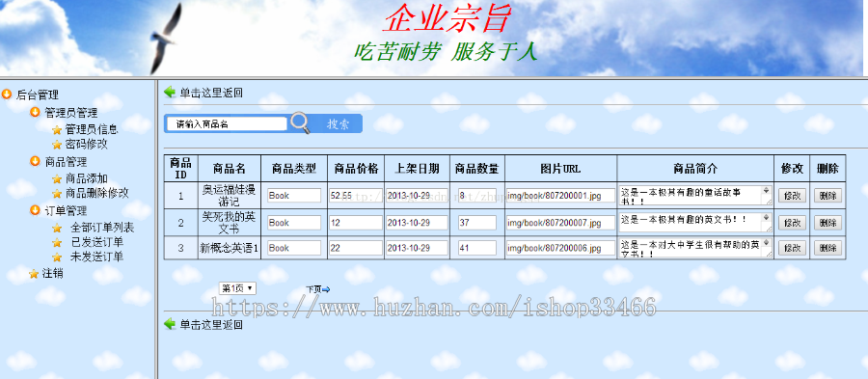Click star icon next to 全部订单列表
This screenshot has width=868, height=379.
[57, 228]
